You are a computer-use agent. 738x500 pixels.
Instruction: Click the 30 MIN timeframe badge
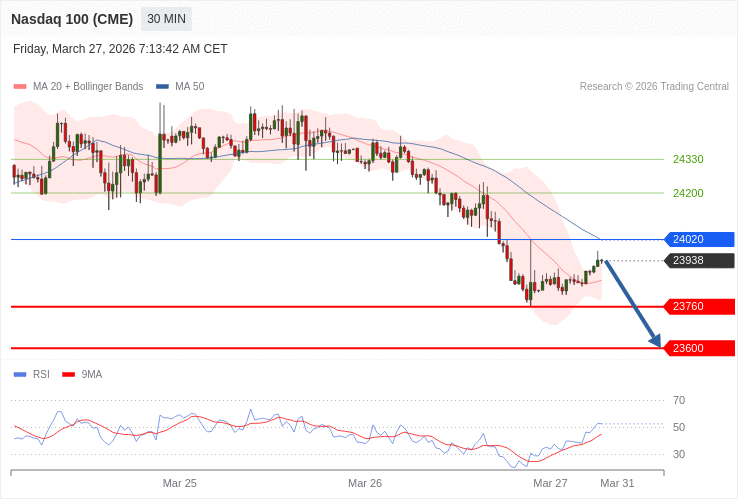click(x=166, y=19)
